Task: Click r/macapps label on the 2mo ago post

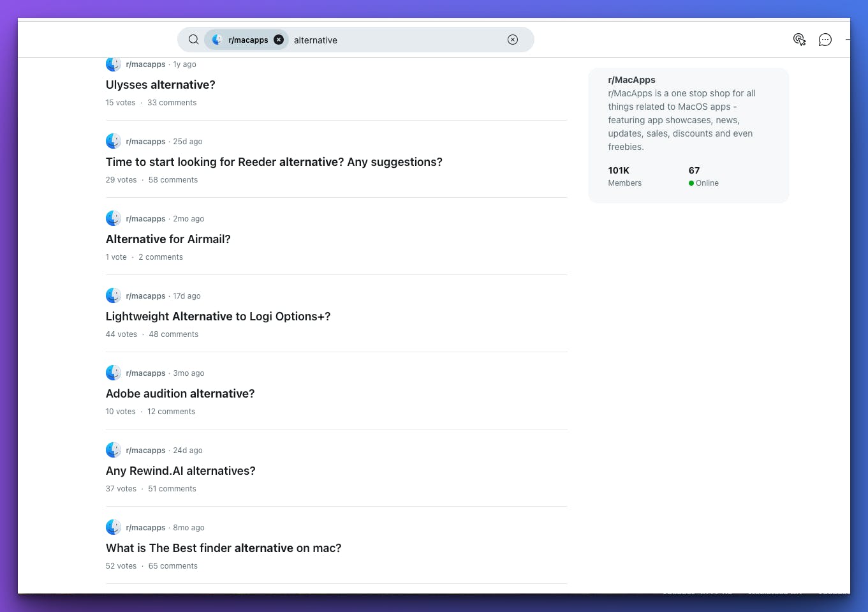Action: [x=145, y=219]
